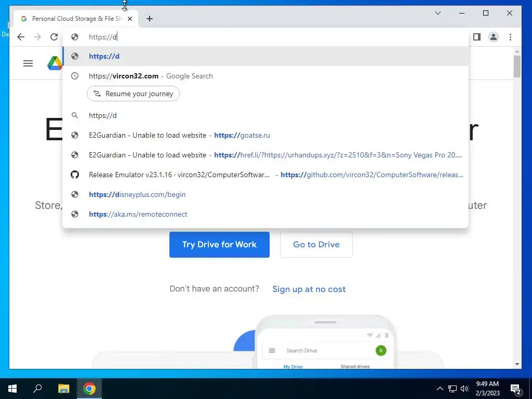532x399 pixels.
Task: Click the Try Drive for Work button
Action: [x=219, y=245]
